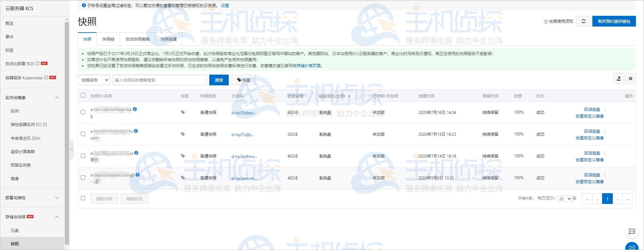Click the refresh icon button
The image size is (644, 250).
coord(584,21)
